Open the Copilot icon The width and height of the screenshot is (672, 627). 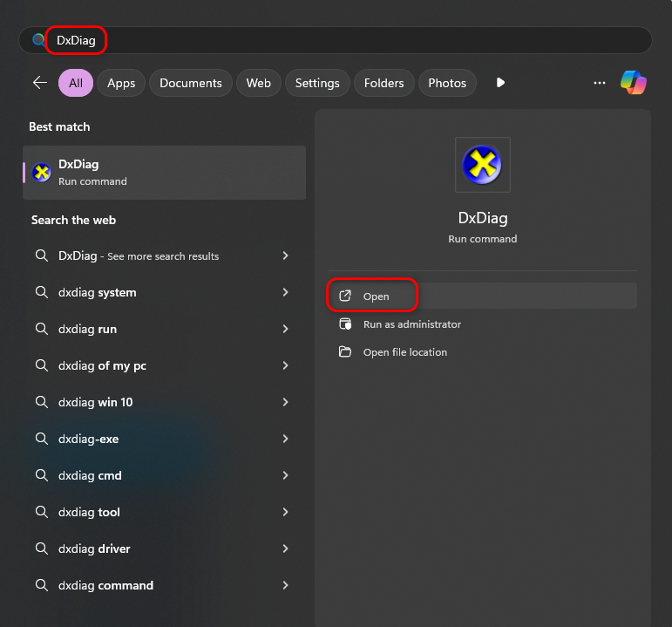click(634, 83)
